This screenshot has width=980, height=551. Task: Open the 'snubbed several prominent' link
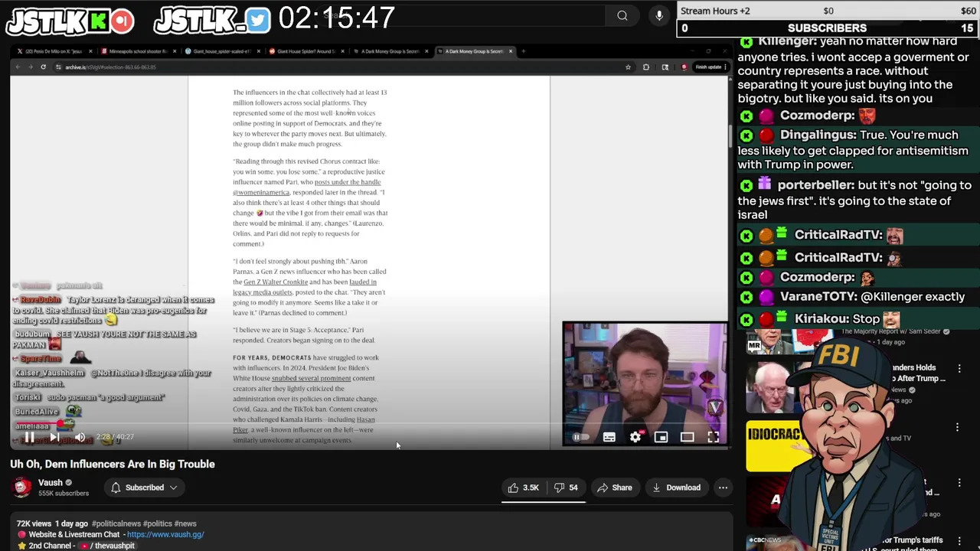(312, 378)
